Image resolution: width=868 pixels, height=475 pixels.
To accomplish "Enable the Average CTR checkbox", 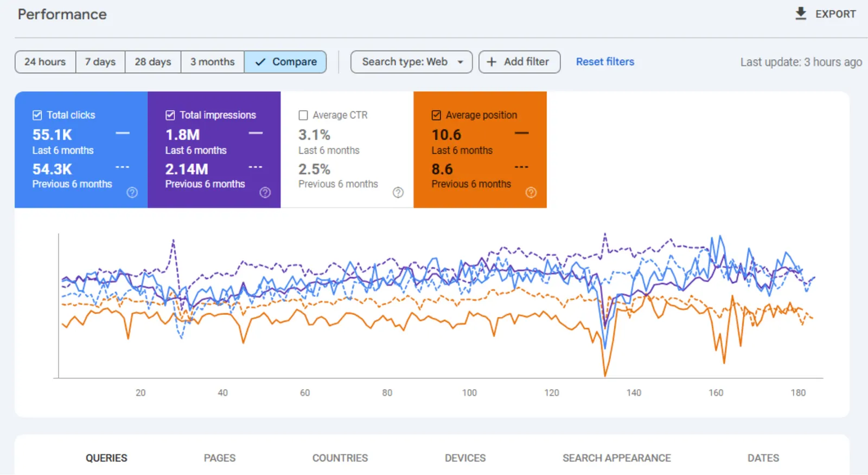I will click(x=303, y=115).
